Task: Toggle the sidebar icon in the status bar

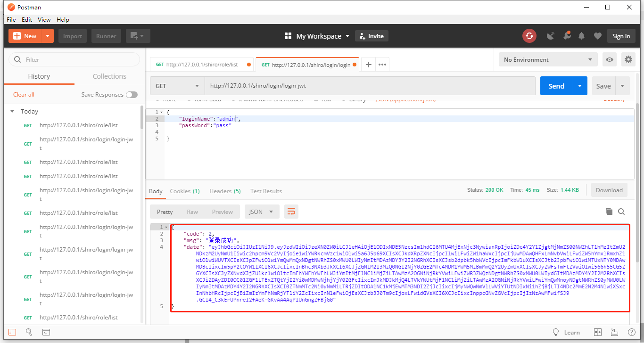Action: point(12,332)
